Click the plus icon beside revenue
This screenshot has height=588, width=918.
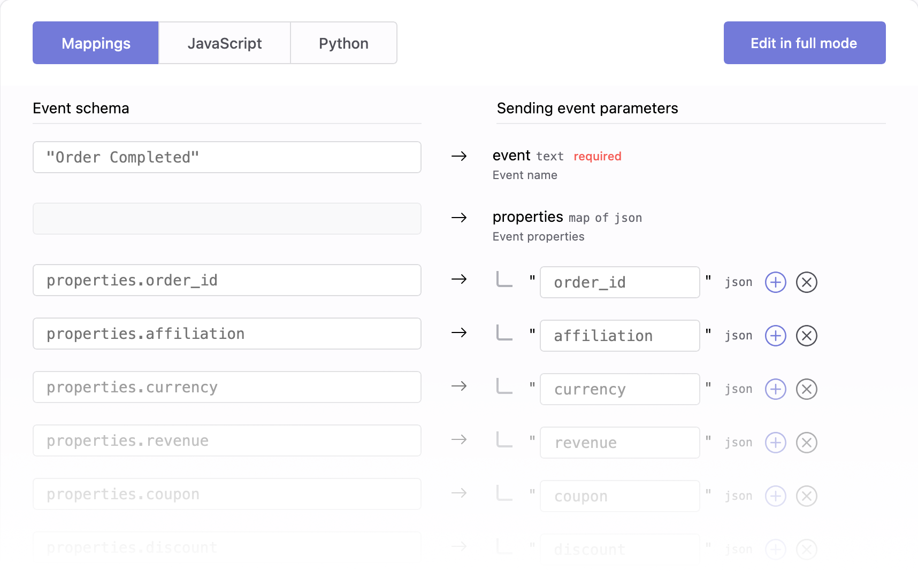pyautogui.click(x=775, y=443)
